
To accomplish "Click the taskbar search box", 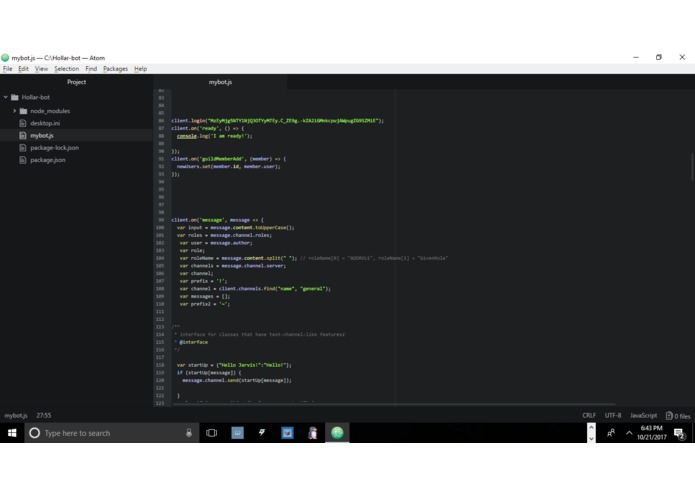I will tap(111, 433).
